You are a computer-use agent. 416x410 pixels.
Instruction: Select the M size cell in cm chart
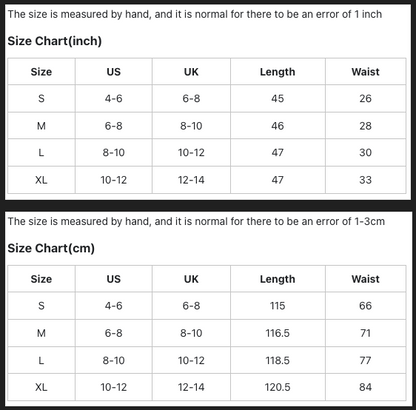pos(41,333)
